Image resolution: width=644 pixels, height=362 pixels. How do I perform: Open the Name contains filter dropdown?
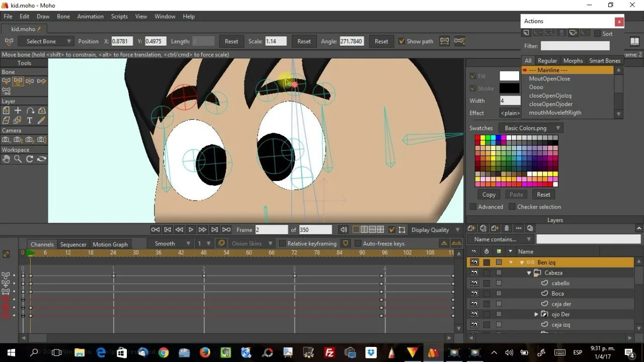pos(500,239)
